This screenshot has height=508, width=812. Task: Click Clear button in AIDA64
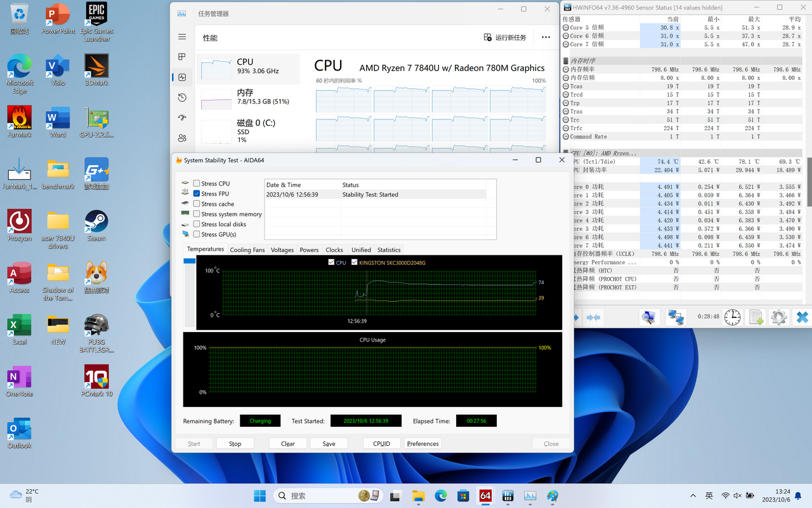click(x=288, y=443)
